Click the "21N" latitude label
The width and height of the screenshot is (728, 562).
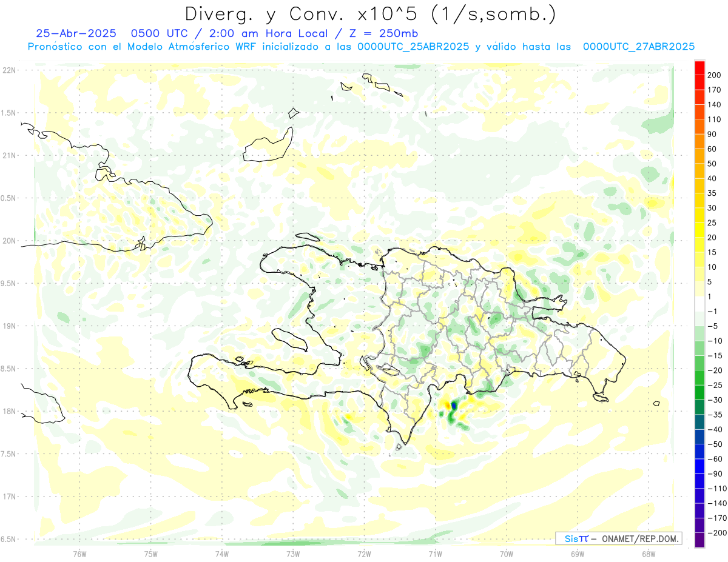[9, 156]
